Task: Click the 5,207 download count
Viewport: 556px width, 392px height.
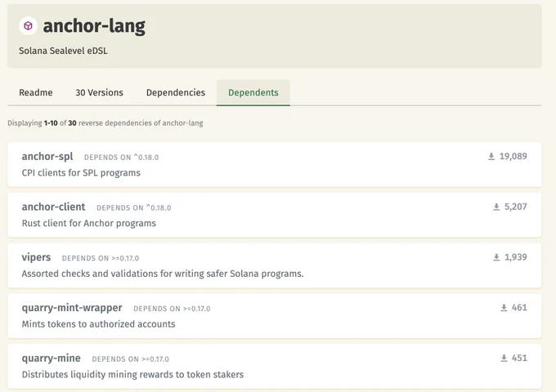Action: point(516,207)
